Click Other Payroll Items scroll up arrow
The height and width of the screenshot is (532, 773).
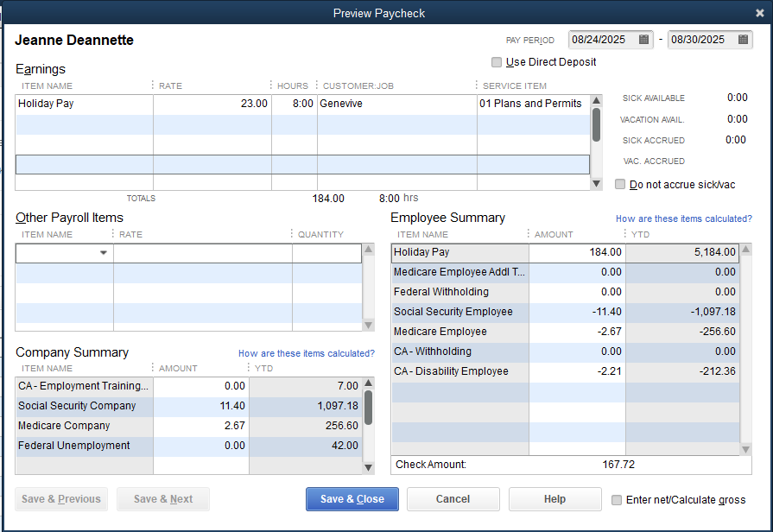click(368, 249)
